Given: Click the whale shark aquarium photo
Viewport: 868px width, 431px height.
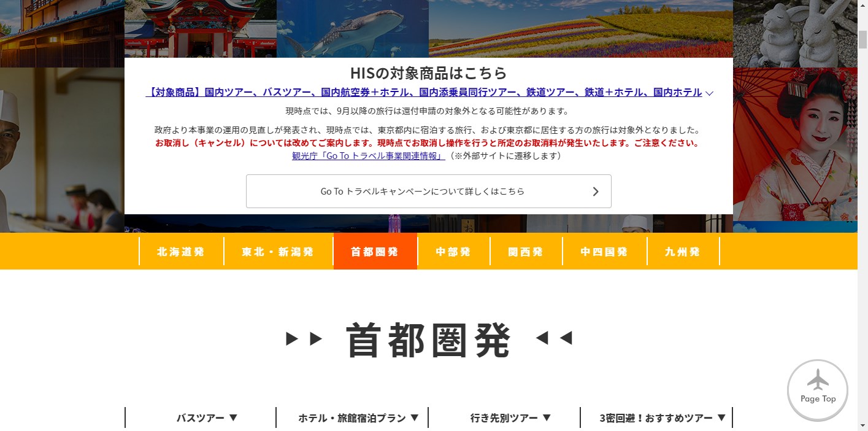Looking at the screenshot, I should pos(353,29).
